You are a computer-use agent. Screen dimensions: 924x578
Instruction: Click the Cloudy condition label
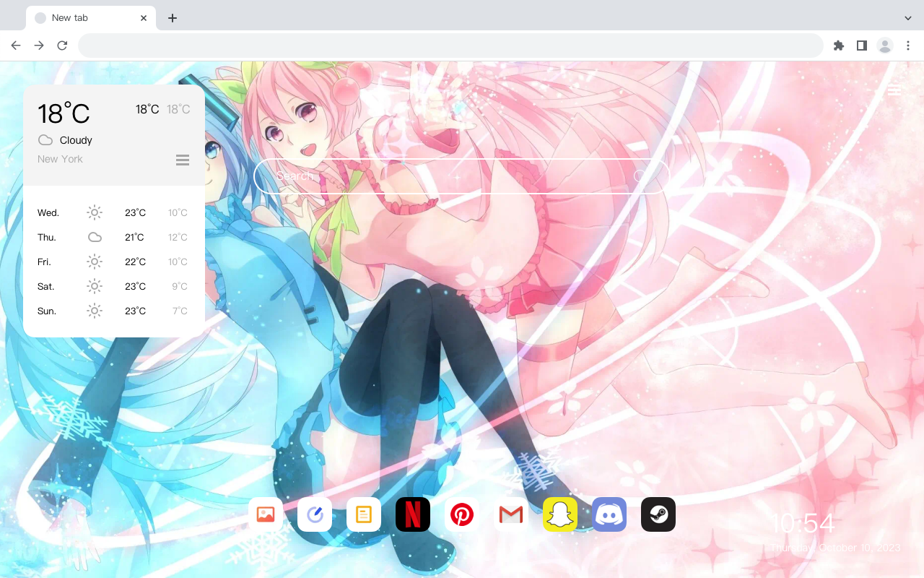(76, 140)
